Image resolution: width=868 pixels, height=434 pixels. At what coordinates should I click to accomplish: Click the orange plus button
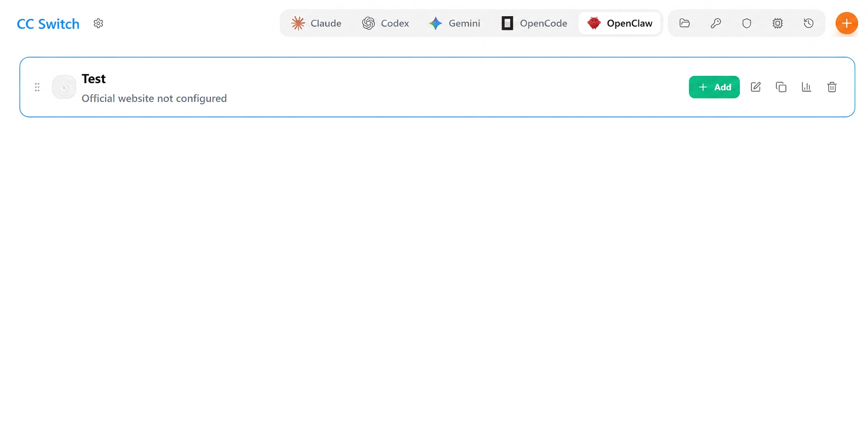[846, 23]
